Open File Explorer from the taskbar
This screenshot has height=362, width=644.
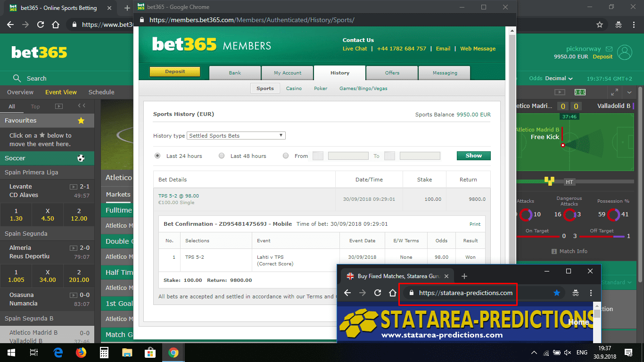point(127,352)
